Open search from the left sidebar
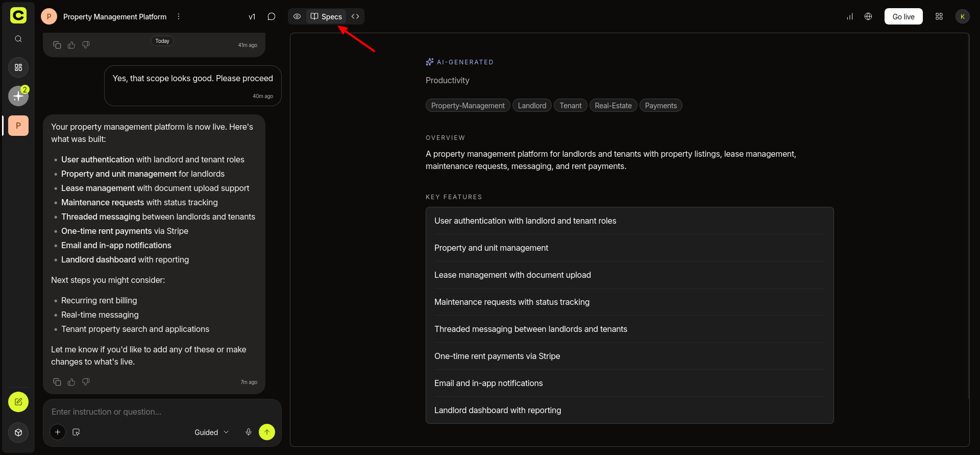The width and height of the screenshot is (980, 455). click(x=18, y=39)
